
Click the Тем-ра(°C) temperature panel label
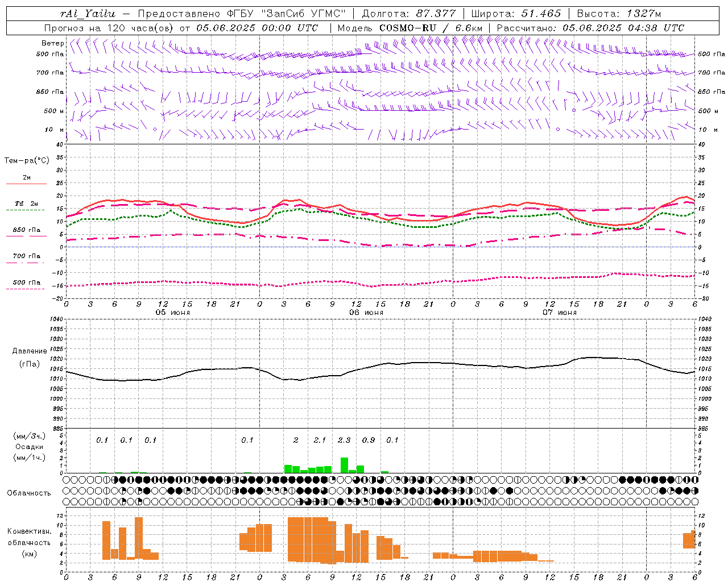tap(27, 161)
